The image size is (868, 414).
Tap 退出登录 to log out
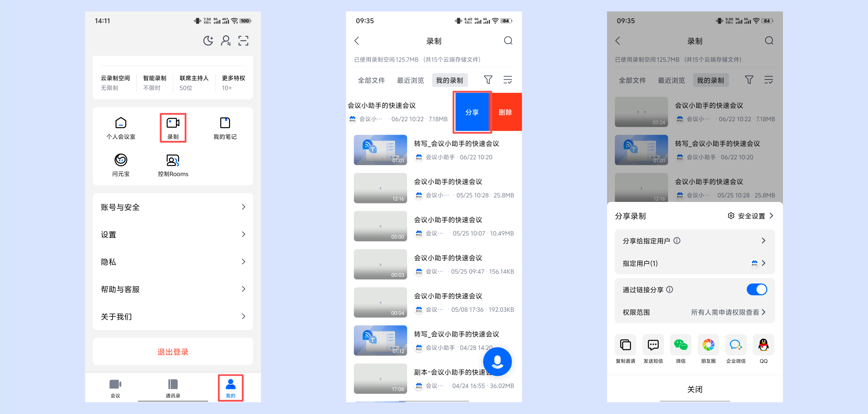coord(173,352)
